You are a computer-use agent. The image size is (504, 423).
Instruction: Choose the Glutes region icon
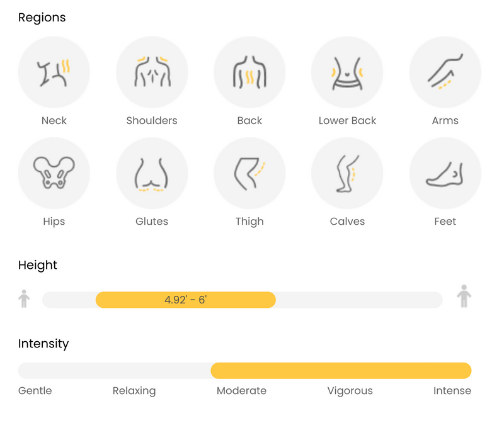click(152, 173)
